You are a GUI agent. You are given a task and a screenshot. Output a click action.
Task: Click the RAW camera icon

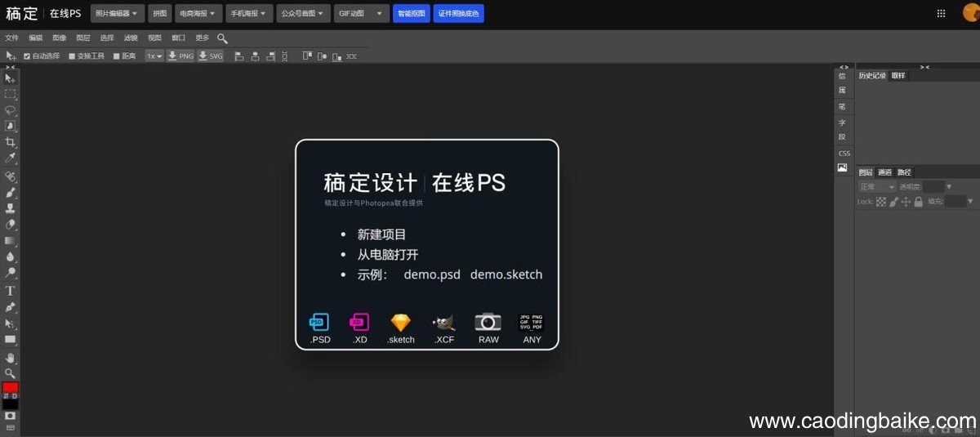coord(488,322)
